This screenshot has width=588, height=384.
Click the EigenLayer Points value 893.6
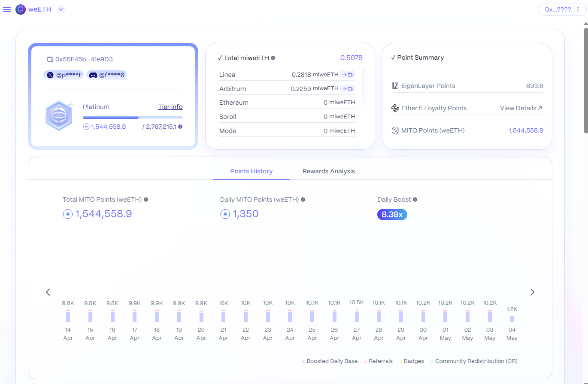tap(535, 86)
